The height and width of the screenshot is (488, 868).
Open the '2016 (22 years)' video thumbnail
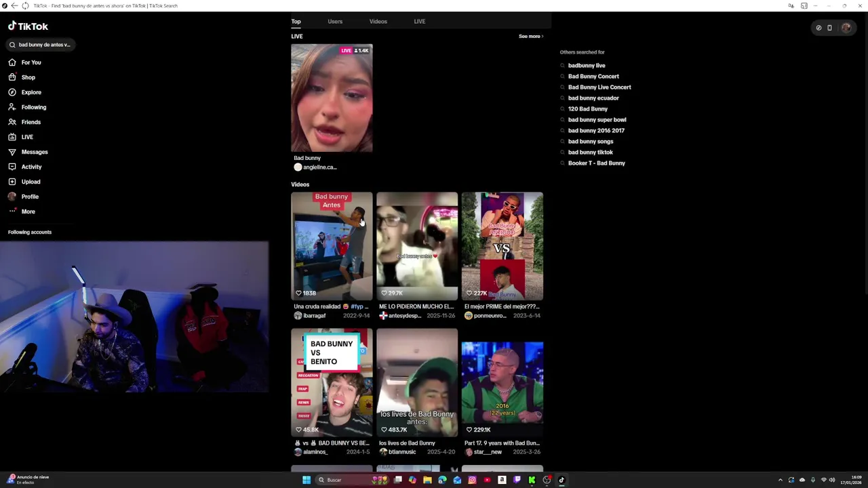502,383
